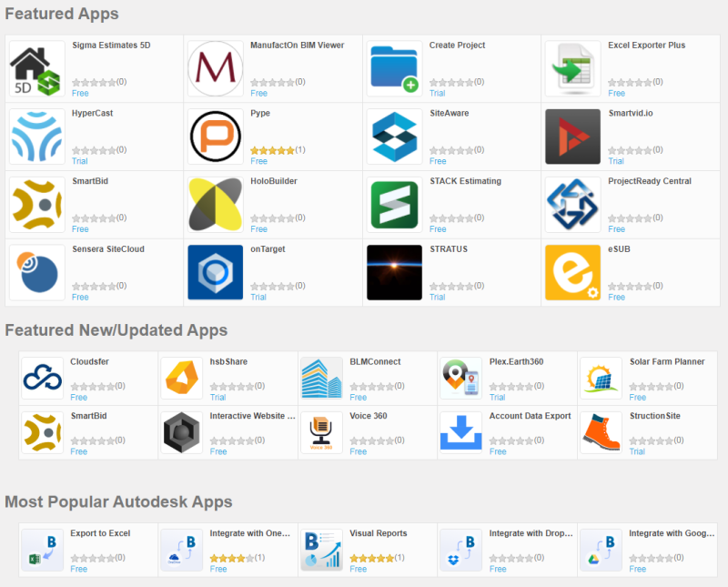
Task: Click the Free label under eSUB
Action: [617, 298]
